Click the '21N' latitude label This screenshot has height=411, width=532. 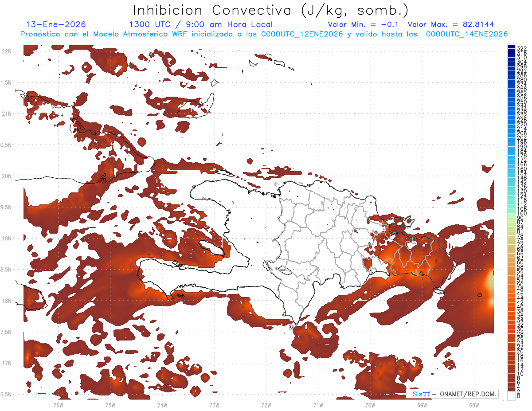click(x=7, y=114)
